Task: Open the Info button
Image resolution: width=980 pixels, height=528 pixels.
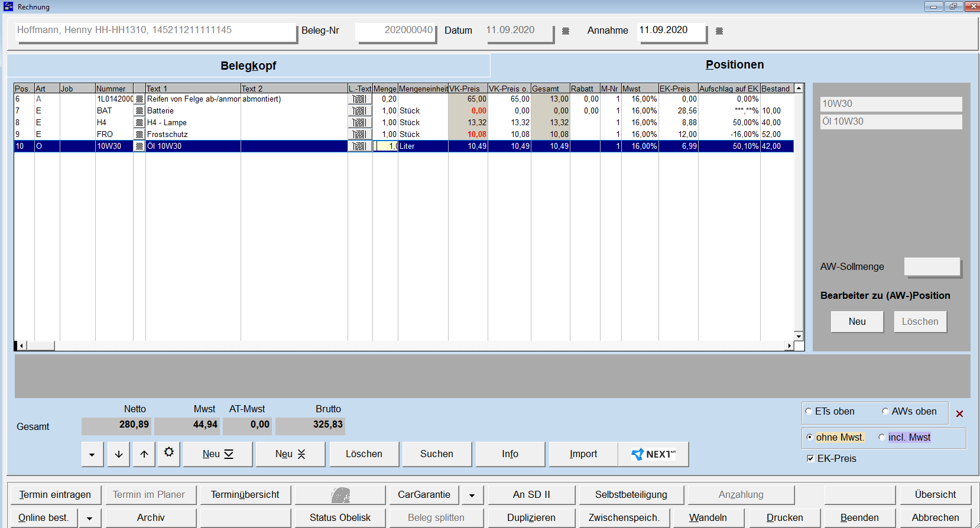Action: pos(510,454)
